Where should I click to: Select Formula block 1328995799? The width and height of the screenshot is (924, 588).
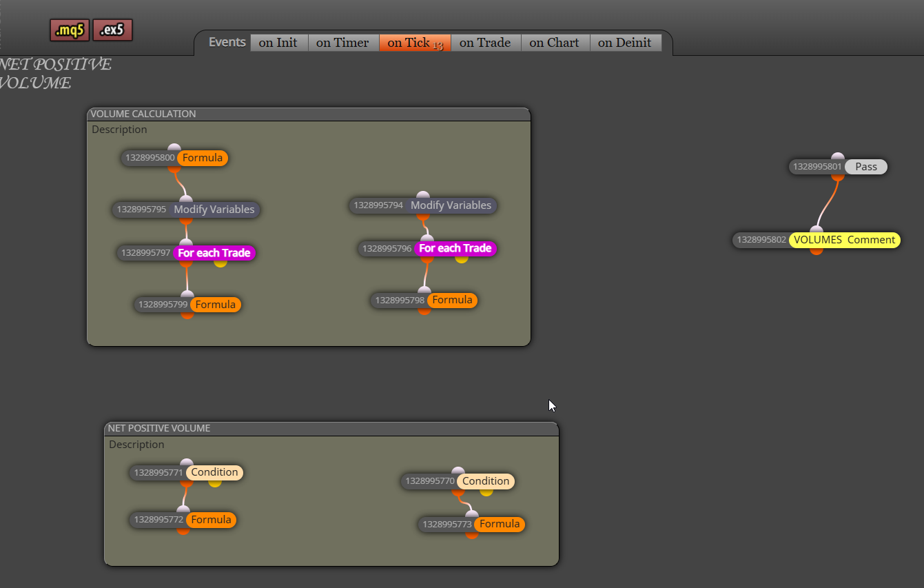pyautogui.click(x=187, y=305)
